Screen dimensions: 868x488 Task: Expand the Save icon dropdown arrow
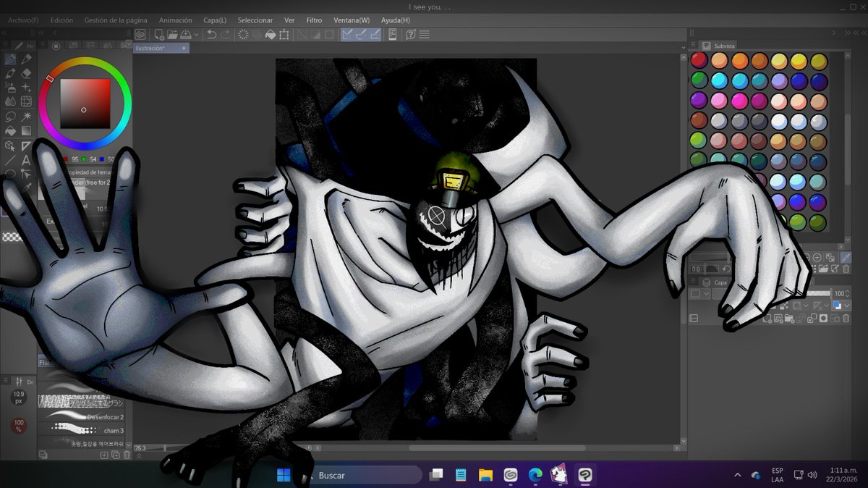[x=195, y=35]
